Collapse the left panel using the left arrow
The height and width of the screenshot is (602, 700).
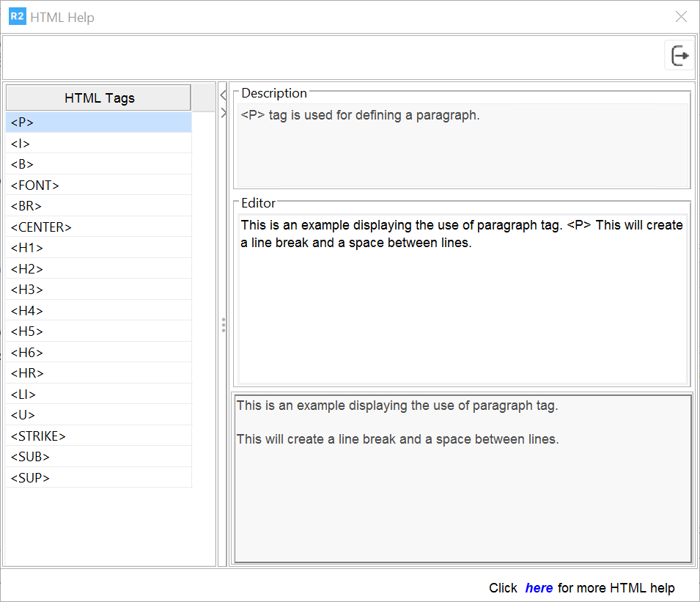point(223,95)
